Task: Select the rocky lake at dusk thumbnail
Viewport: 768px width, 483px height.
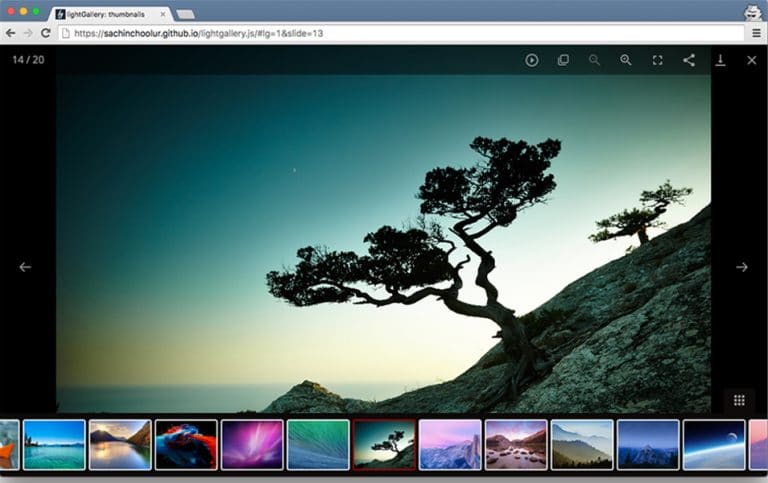Action: [516, 445]
